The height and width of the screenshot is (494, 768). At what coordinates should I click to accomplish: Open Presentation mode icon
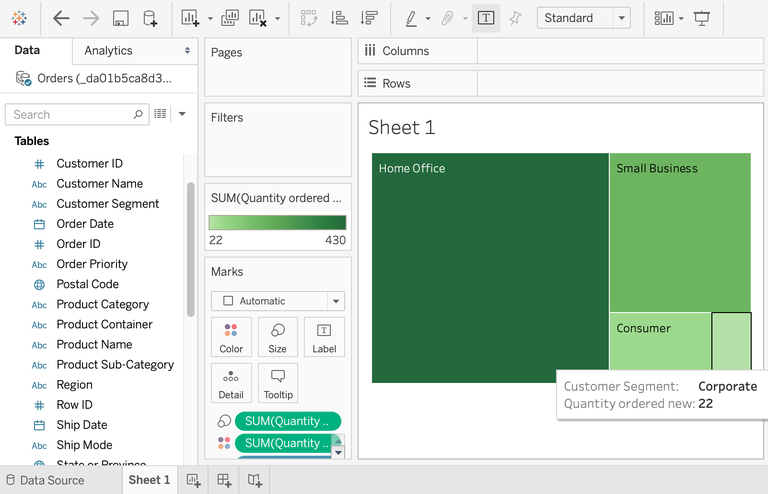(702, 19)
